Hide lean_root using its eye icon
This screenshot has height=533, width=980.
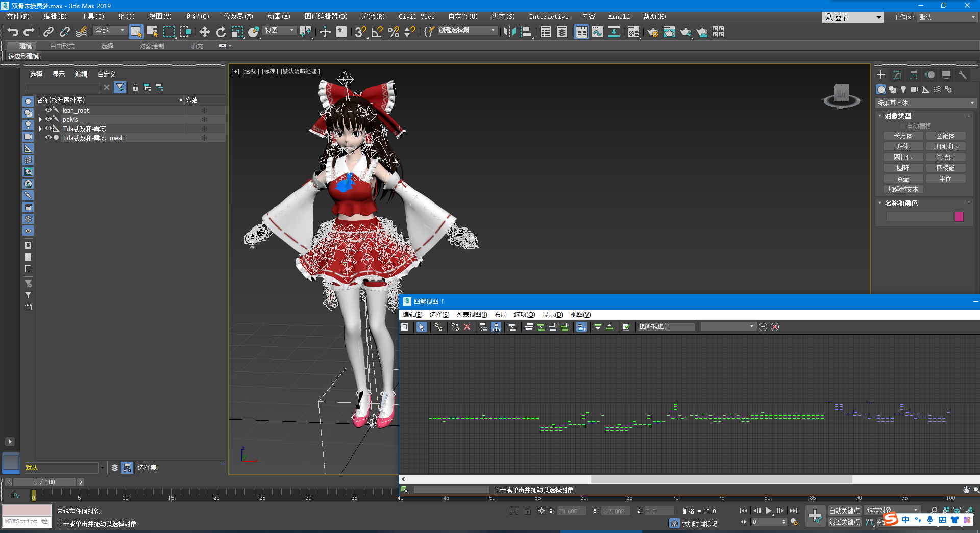coord(48,110)
